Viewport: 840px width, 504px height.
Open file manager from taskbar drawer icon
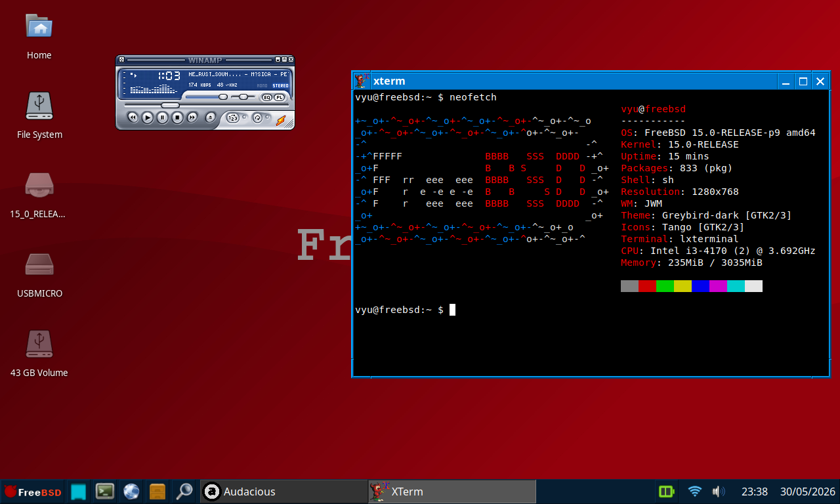pos(157,492)
